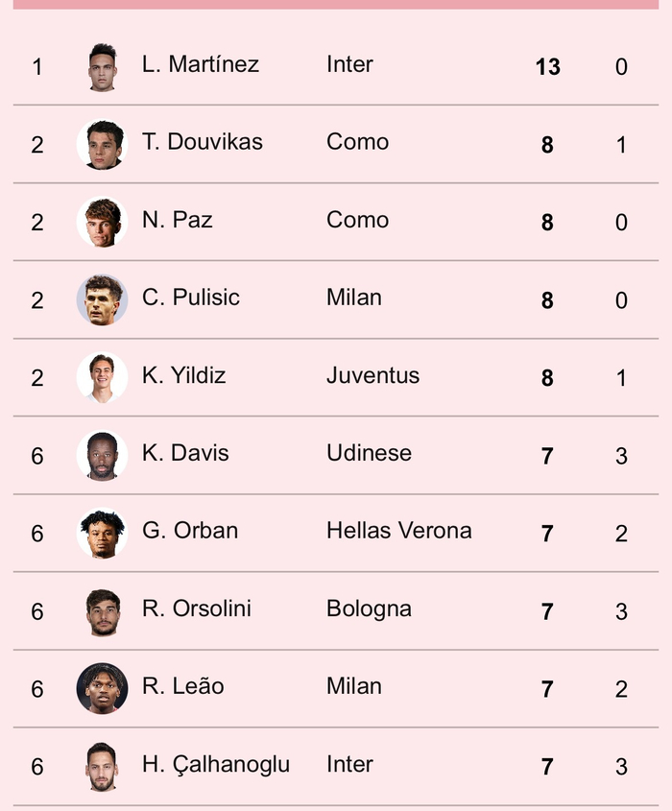
Task: Click the C. Pulisic name
Action: [191, 298]
